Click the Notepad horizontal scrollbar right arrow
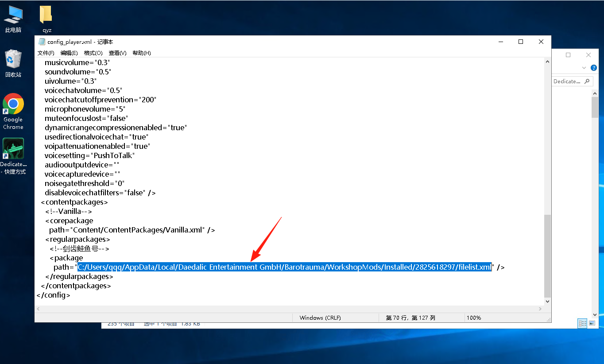Viewport: 604px width, 364px height. (540, 309)
